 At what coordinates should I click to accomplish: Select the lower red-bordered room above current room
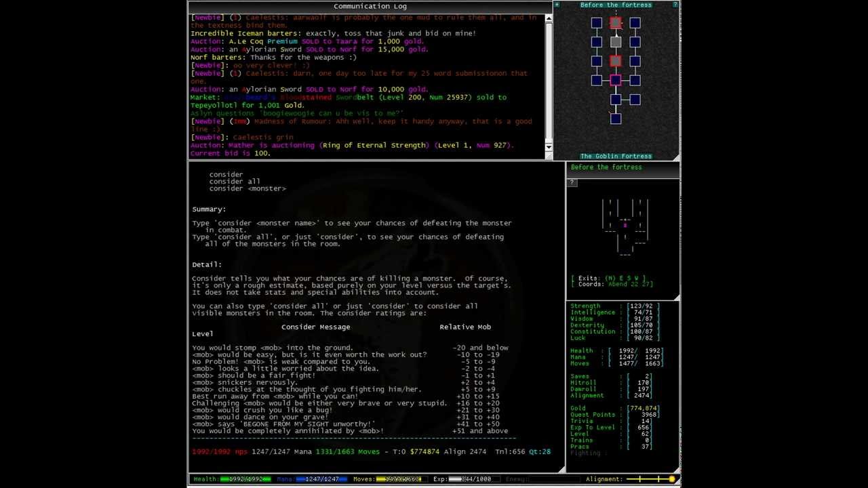[615, 61]
